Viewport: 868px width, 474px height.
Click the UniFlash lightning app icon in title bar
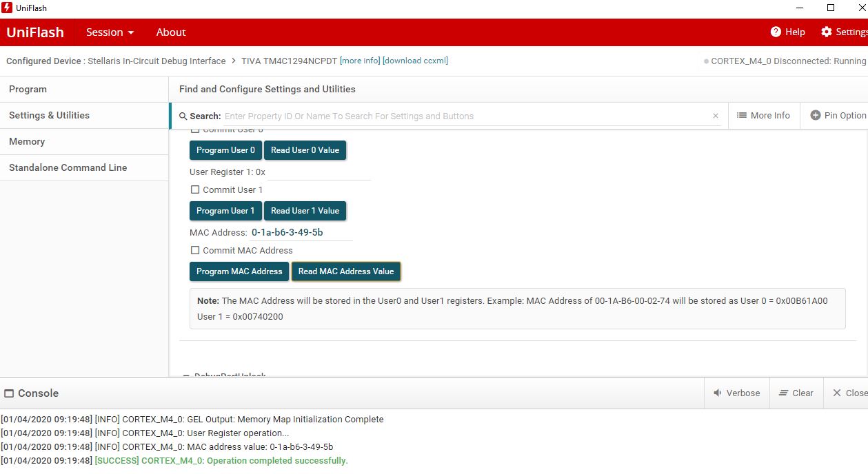[x=8, y=8]
